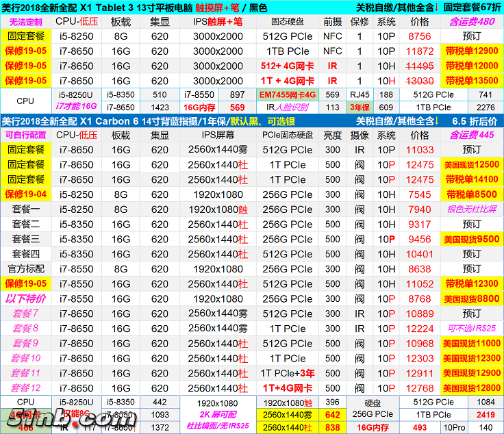504x434 pixels.
Task: Click the 以下特价 row label
Action: 26,299
